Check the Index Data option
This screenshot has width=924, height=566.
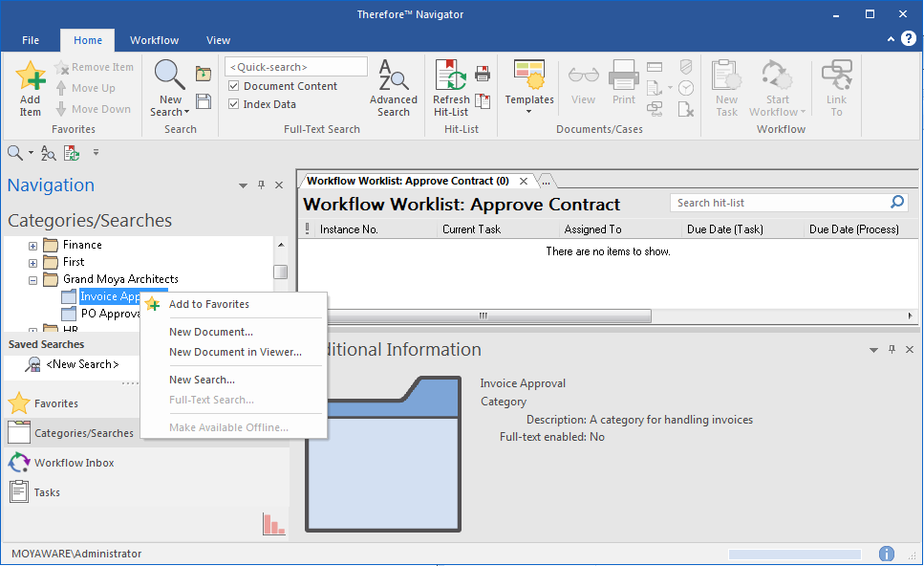tap(233, 103)
